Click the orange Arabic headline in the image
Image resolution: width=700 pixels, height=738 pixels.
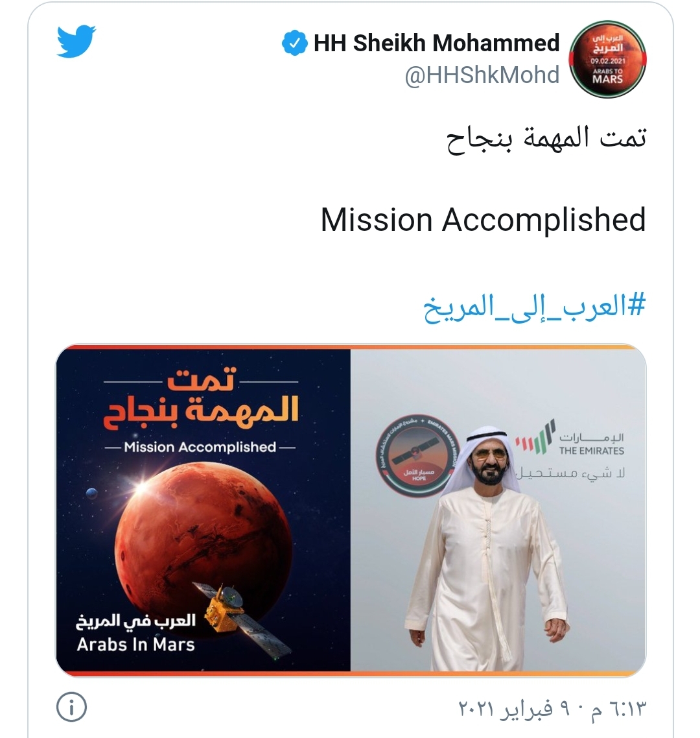click(x=200, y=398)
